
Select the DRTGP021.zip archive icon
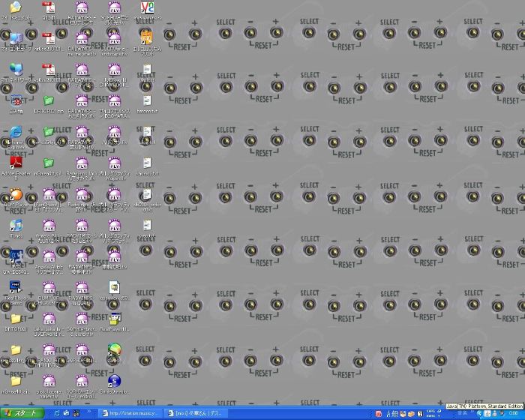click(x=49, y=100)
